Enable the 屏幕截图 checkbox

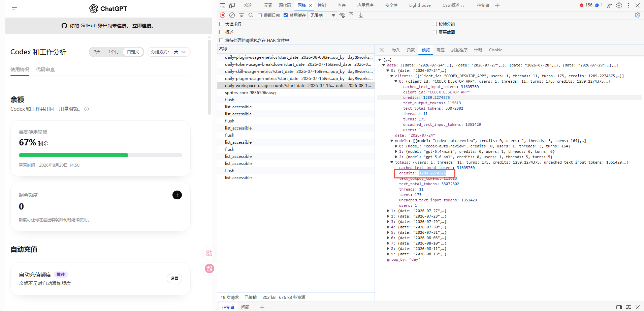tap(435, 32)
